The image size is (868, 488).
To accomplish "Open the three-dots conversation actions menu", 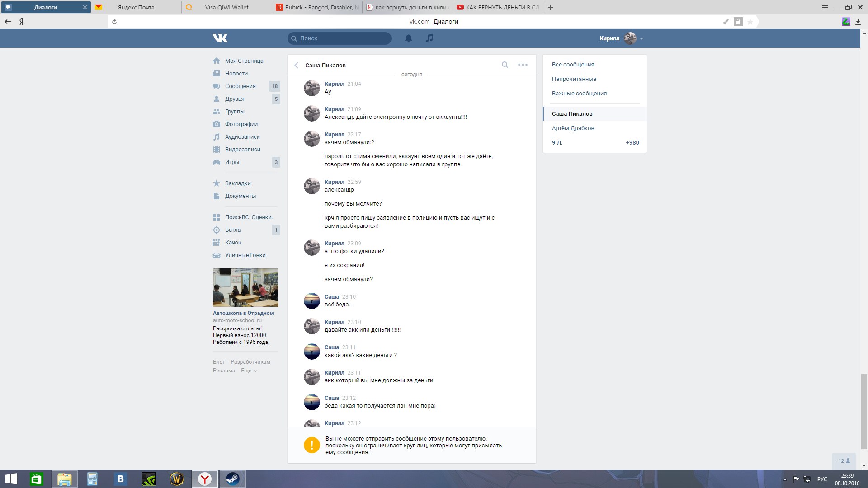I will [x=523, y=65].
